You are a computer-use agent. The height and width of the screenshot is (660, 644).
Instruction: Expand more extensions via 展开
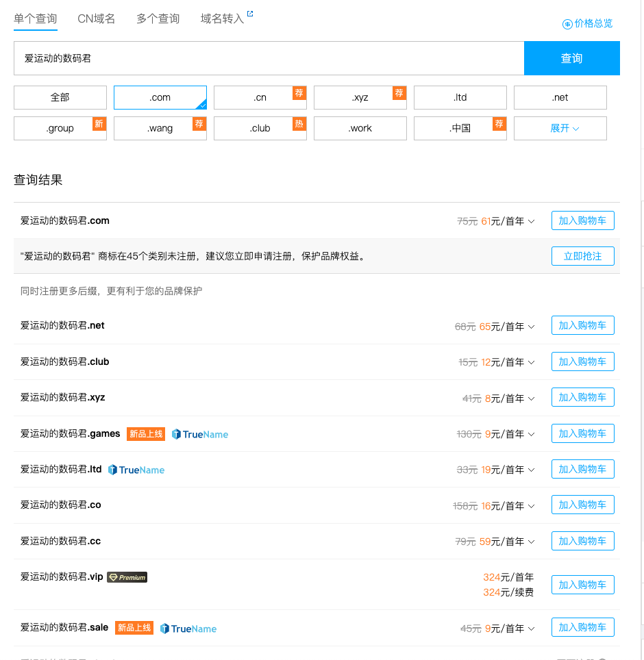point(560,128)
